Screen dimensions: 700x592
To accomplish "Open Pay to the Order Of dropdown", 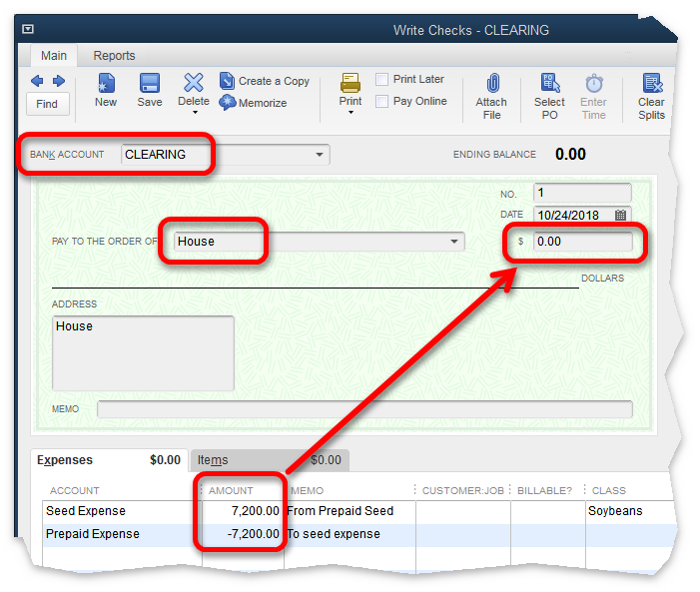I will click(x=454, y=242).
